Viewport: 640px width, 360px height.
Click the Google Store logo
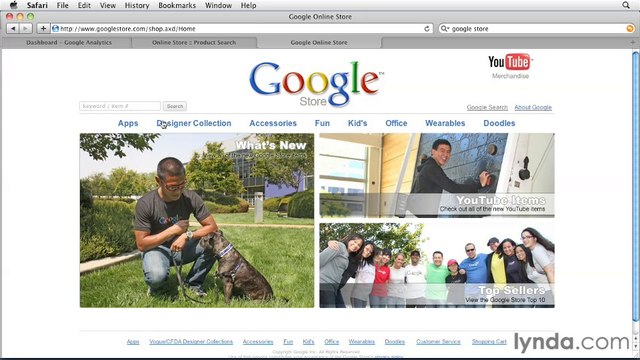(317, 84)
